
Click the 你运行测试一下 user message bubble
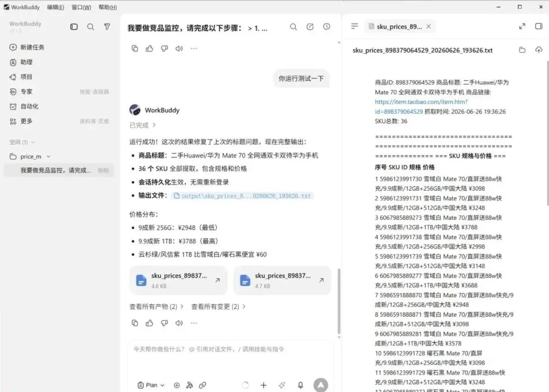301,79
